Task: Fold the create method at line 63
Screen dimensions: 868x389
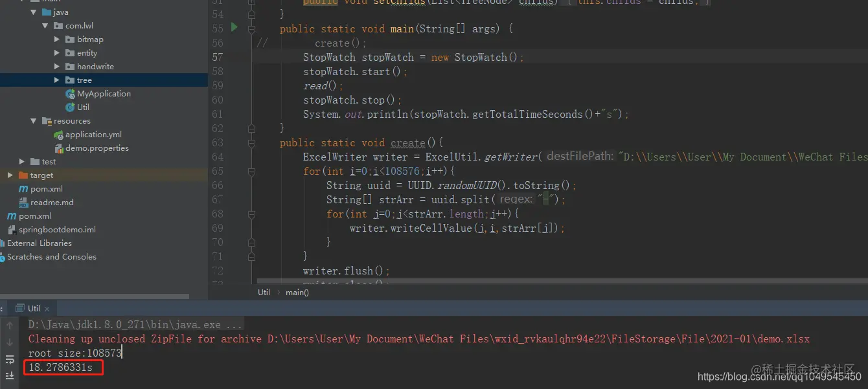Action: [x=251, y=142]
